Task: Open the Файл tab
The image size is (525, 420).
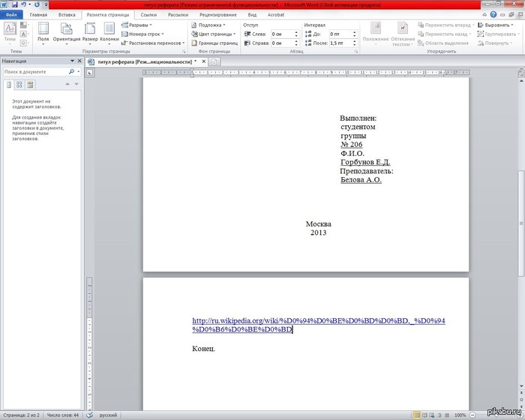Action: tap(11, 15)
